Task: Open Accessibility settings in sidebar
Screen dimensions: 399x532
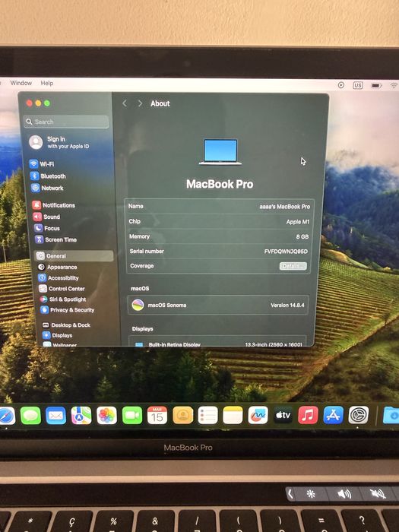Action: [59, 278]
